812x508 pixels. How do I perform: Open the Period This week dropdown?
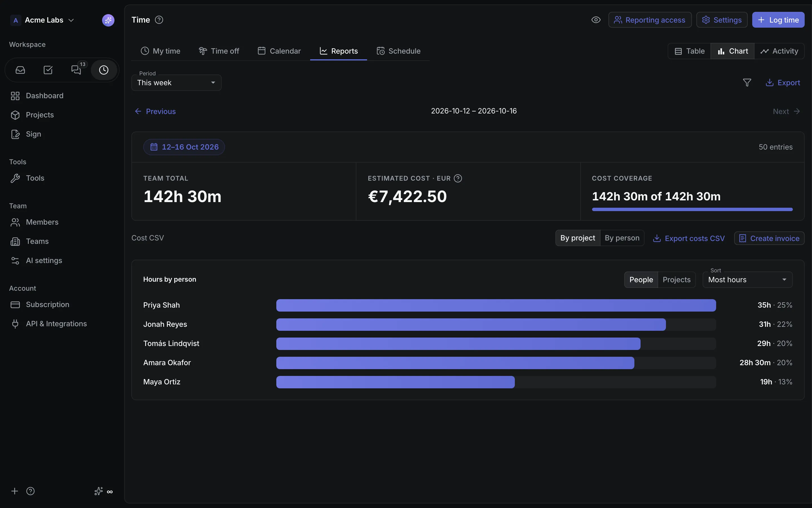click(x=176, y=83)
